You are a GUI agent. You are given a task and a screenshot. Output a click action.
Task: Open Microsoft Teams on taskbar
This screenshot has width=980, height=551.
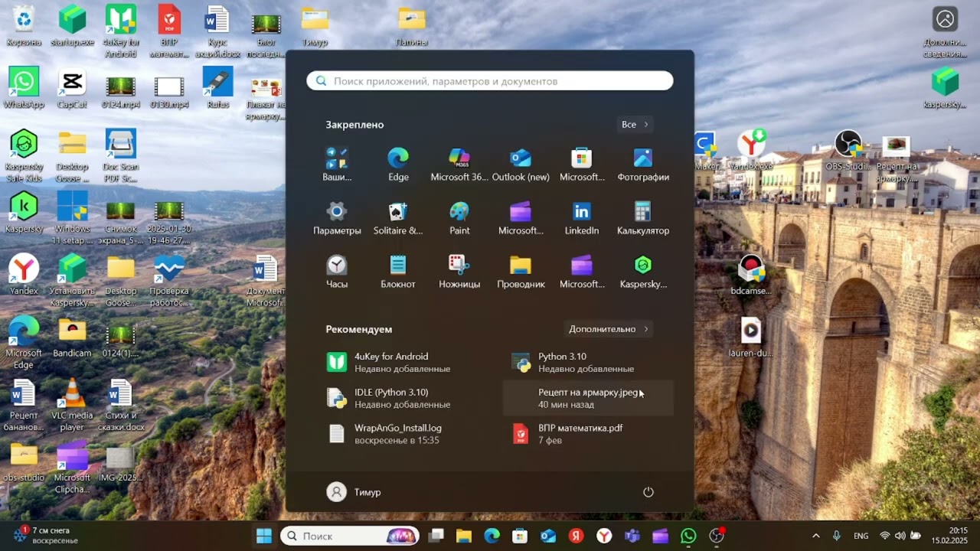coord(632,536)
